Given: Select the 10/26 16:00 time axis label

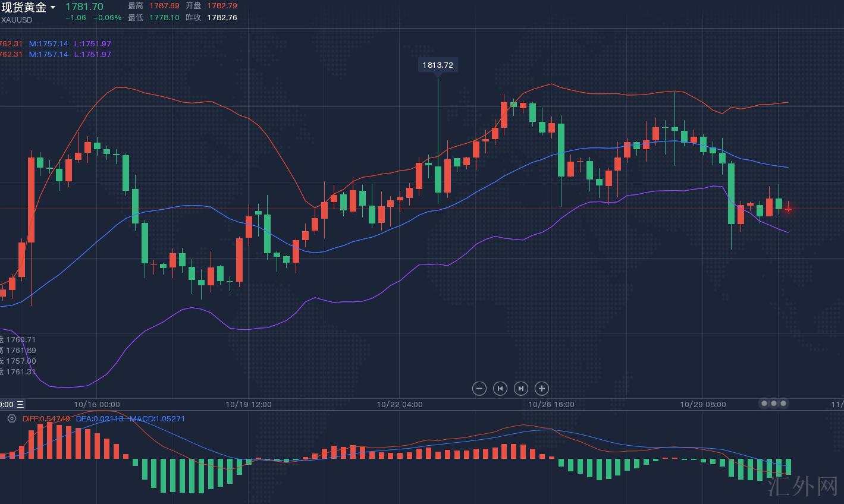Looking at the screenshot, I should [551, 404].
